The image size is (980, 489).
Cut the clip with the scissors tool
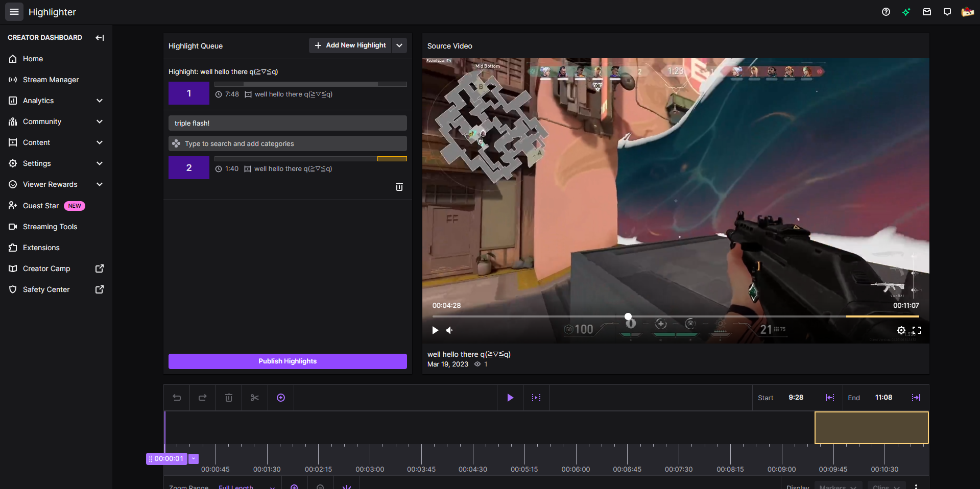pyautogui.click(x=254, y=398)
